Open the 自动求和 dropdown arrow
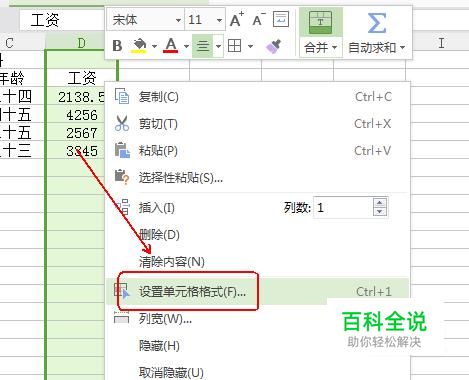The height and width of the screenshot is (380, 469). 402,48
